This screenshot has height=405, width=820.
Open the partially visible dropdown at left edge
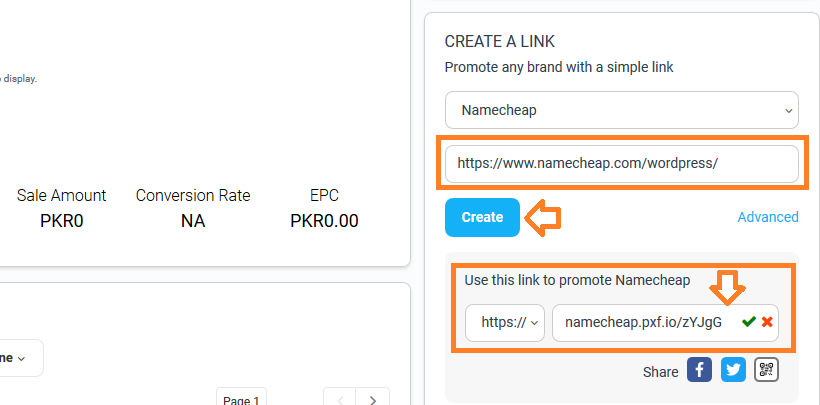click(x=21, y=358)
